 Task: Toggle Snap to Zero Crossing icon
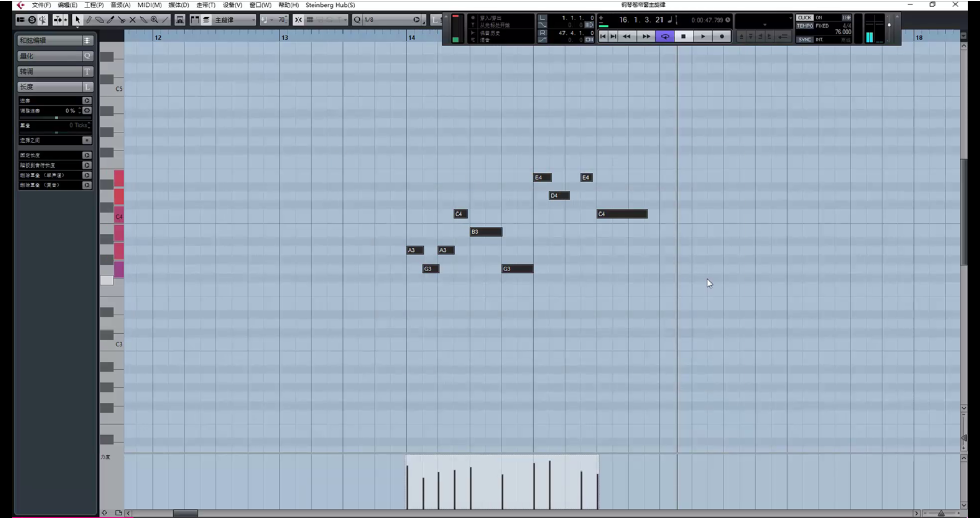(298, 20)
